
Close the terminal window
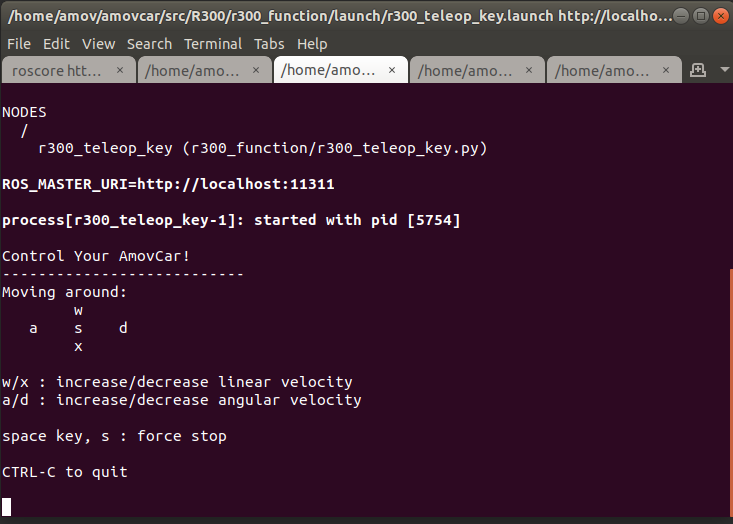720,16
